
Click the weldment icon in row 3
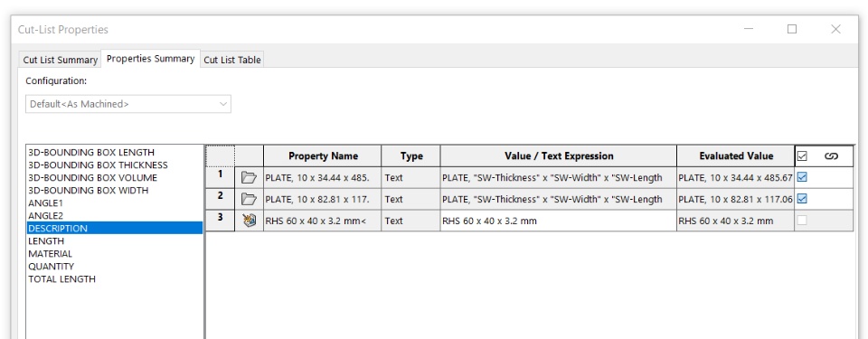coord(250,221)
